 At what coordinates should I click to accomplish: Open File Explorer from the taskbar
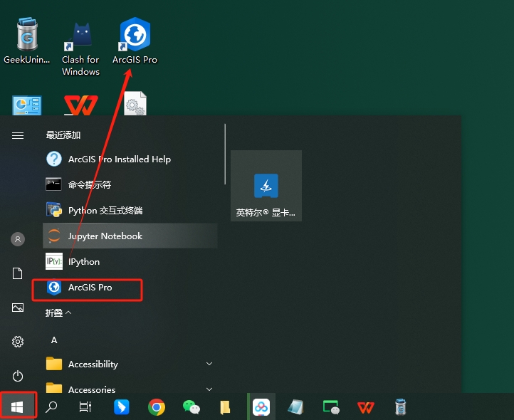point(225,407)
